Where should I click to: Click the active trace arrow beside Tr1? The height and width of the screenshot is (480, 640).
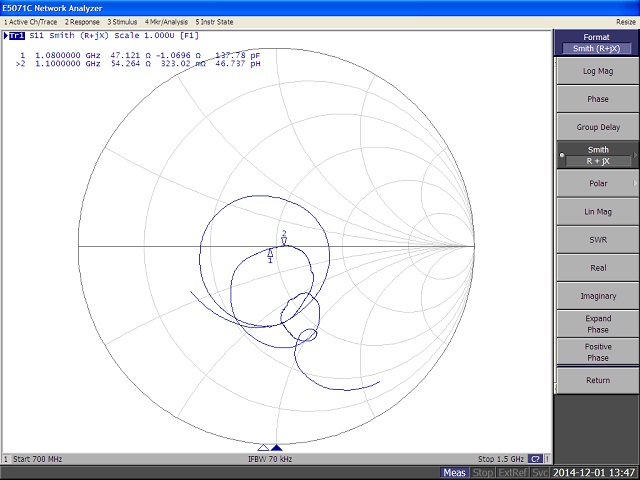tap(6, 36)
